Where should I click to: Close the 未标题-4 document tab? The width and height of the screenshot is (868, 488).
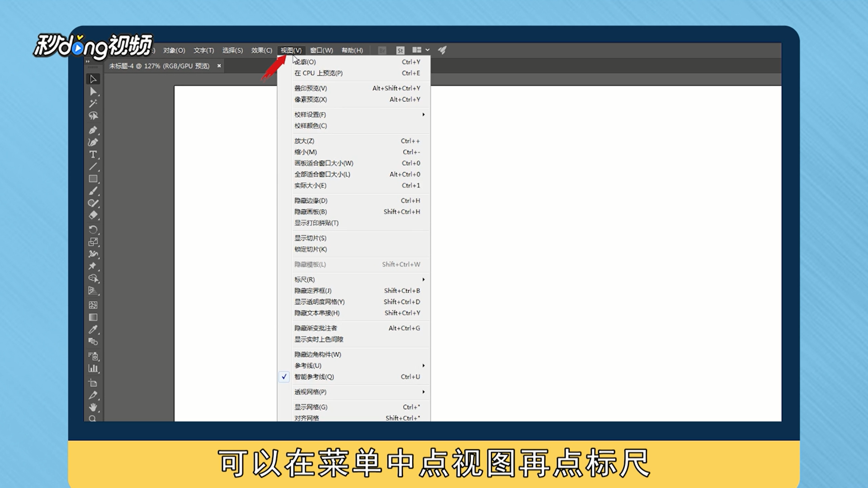[x=219, y=66]
